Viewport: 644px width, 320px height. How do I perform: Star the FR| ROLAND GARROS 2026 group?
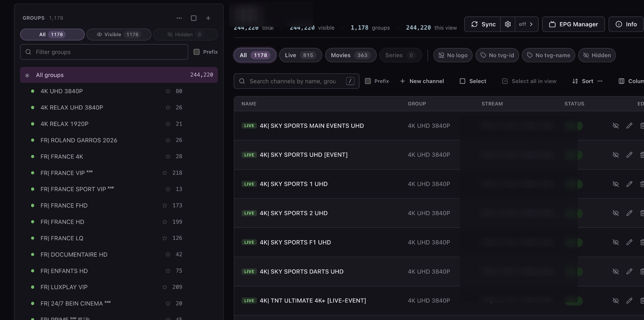coord(168,140)
